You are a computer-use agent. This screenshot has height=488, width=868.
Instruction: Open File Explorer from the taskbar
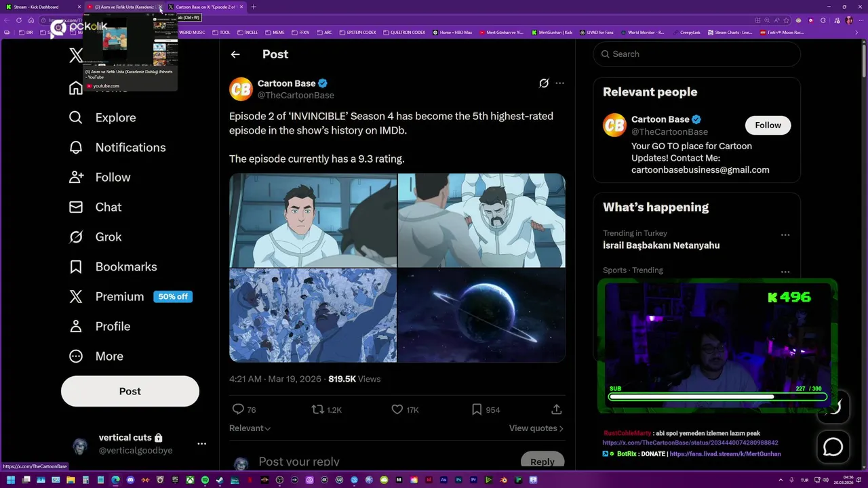tap(71, 480)
